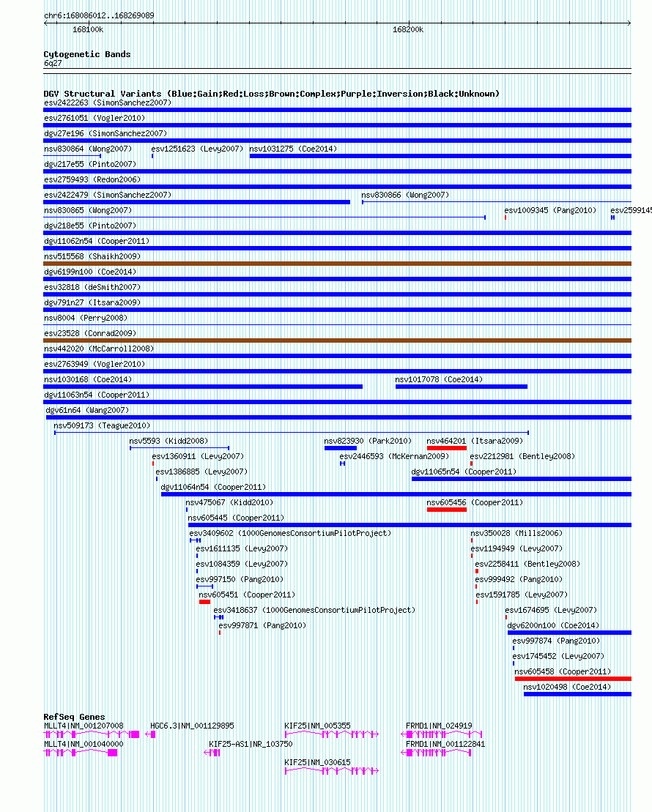Click the brown complex bar nsv515568

(x=338, y=264)
